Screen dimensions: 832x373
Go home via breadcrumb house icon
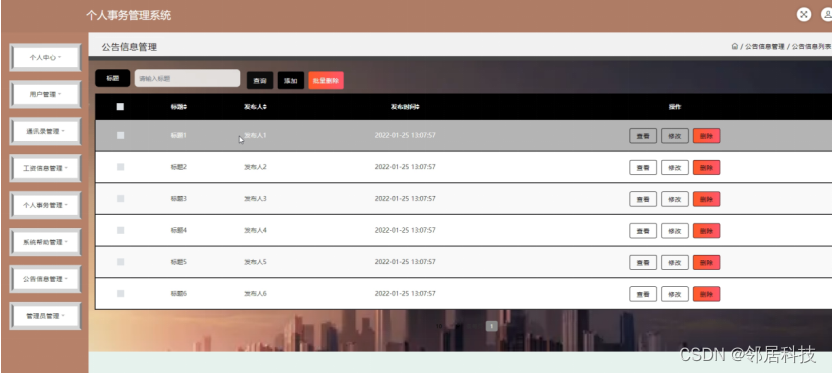pyautogui.click(x=734, y=47)
